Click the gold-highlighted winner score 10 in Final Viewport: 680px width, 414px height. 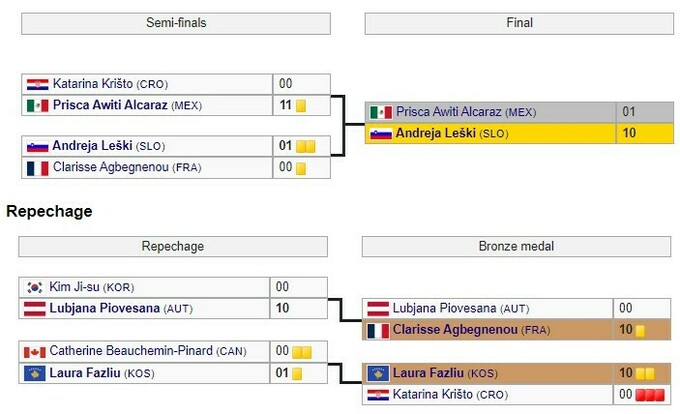pos(631,133)
